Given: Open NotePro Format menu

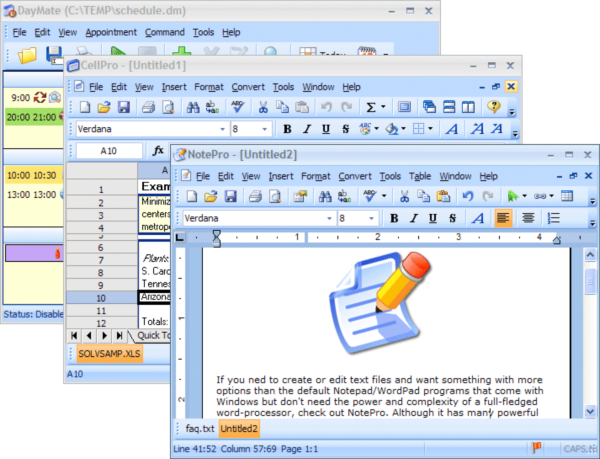Looking at the screenshot, I should coord(315,176).
